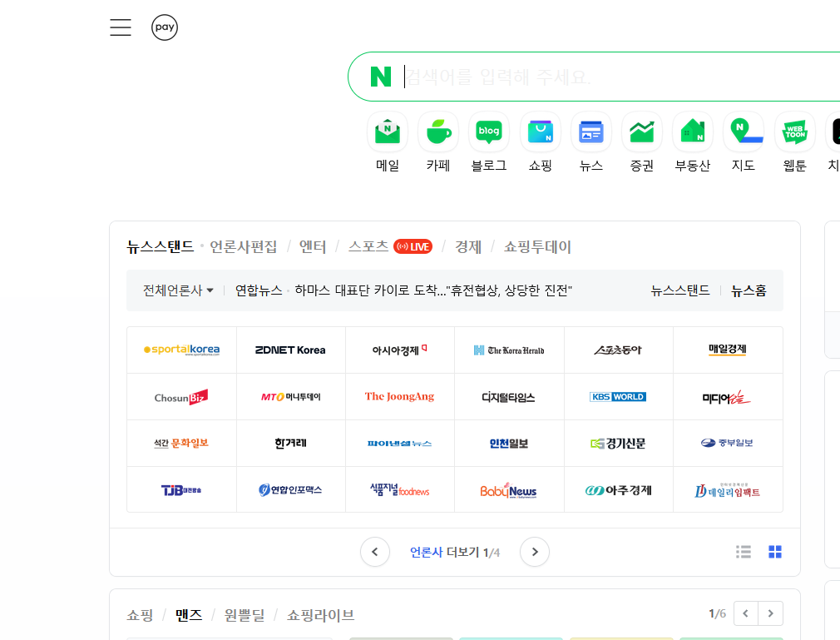Screen dimensions: 840x640
Task: Select the 원쁠딜 shopping tab
Action: point(245,615)
